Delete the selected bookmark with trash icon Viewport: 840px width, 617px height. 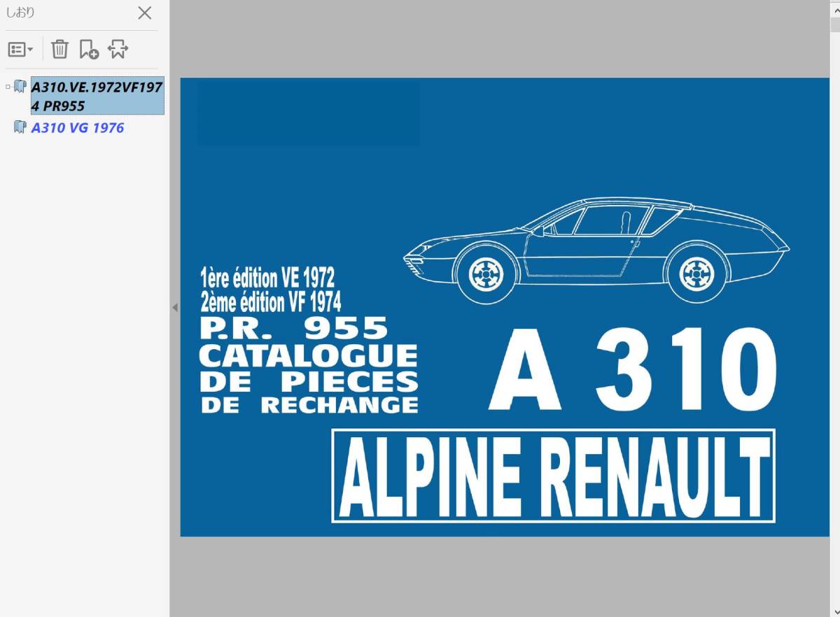[x=60, y=50]
